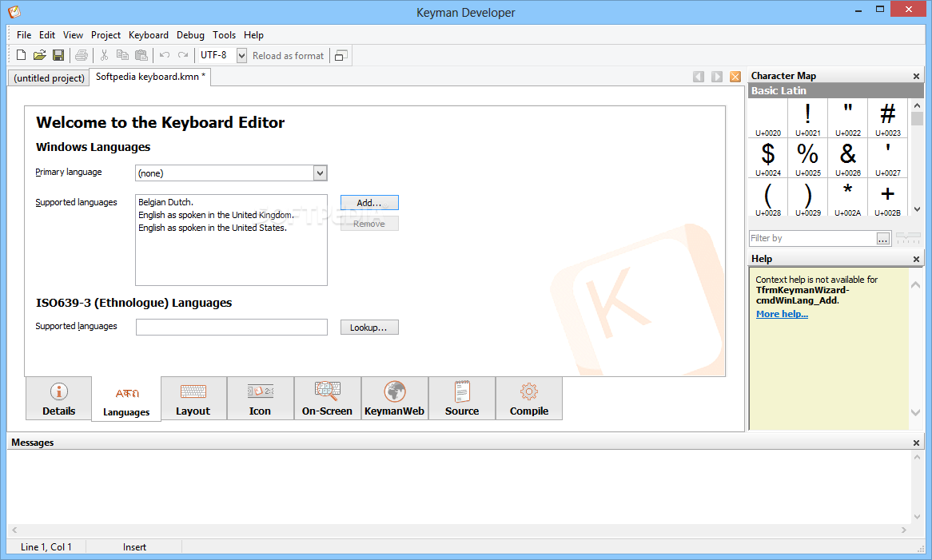This screenshot has height=560, width=932.
Task: Open the Keyboard menu
Action: coord(149,35)
